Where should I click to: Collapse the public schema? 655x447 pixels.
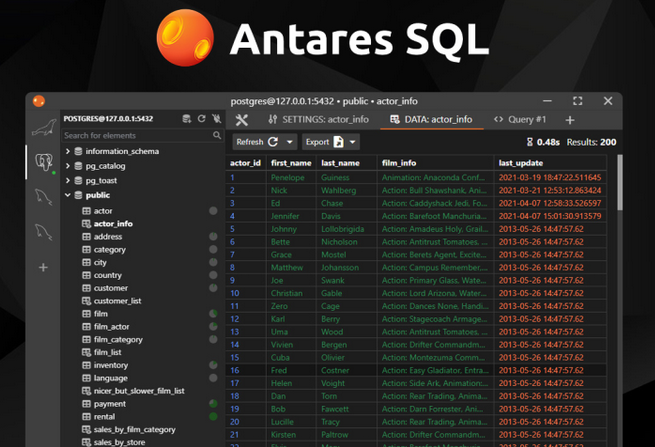[x=68, y=195]
